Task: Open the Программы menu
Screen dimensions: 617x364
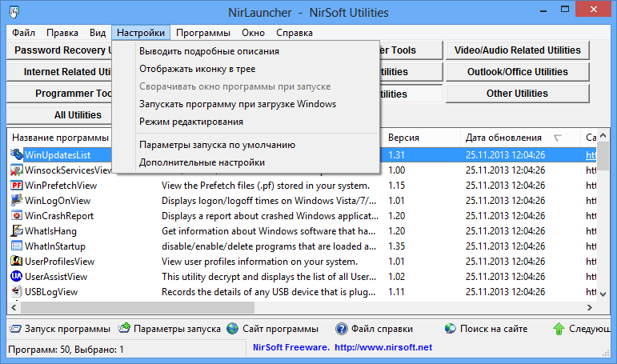Action: coord(203,33)
